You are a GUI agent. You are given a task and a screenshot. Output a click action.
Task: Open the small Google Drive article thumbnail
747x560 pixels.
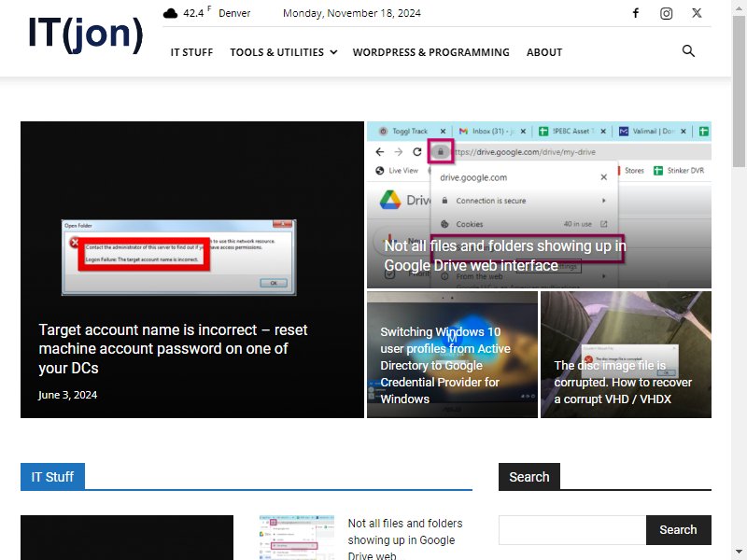(297, 538)
